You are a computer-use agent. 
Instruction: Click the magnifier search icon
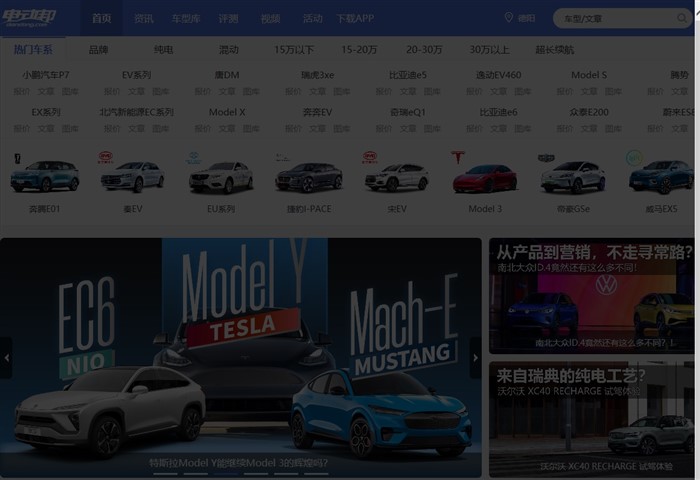682,18
